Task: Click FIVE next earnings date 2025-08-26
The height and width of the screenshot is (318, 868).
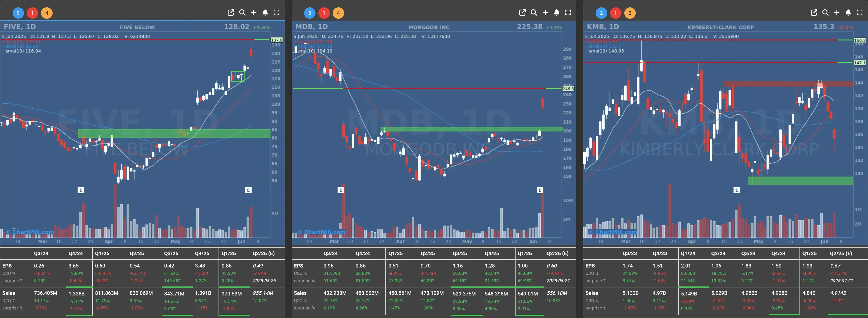Action: pyautogui.click(x=264, y=281)
